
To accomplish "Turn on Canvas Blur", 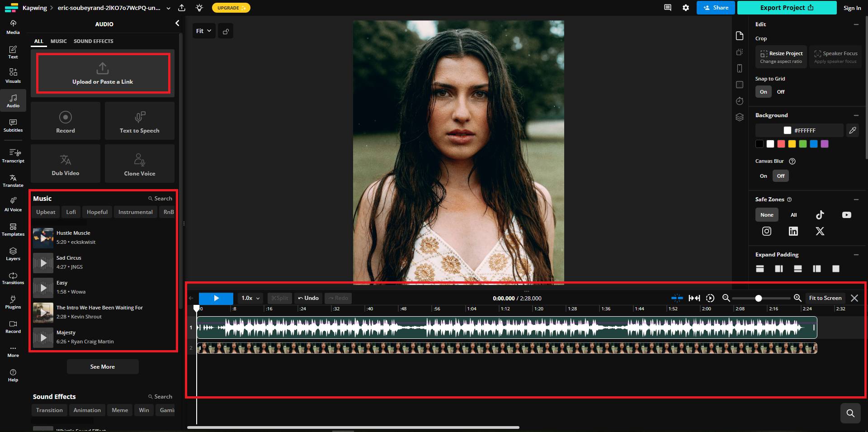I will 763,176.
